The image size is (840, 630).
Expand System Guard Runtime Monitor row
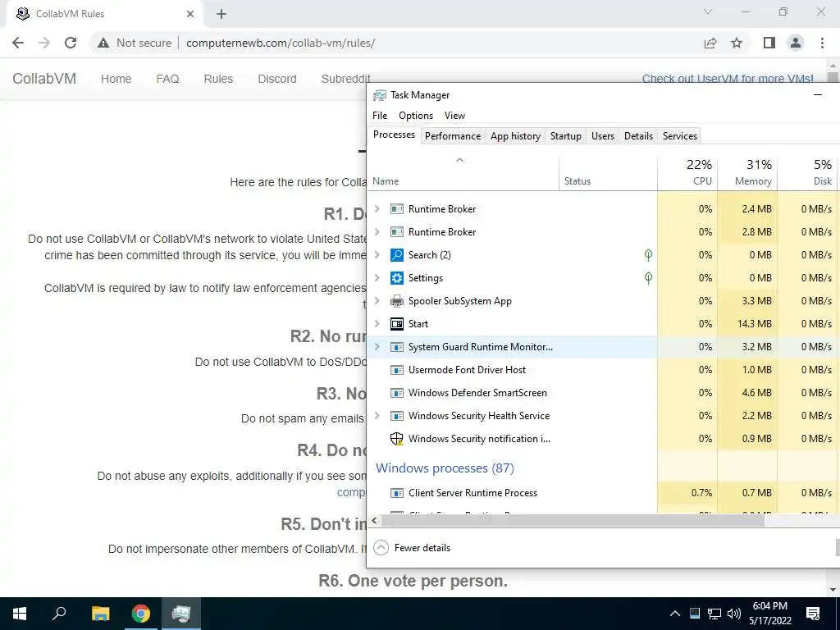[377, 347]
